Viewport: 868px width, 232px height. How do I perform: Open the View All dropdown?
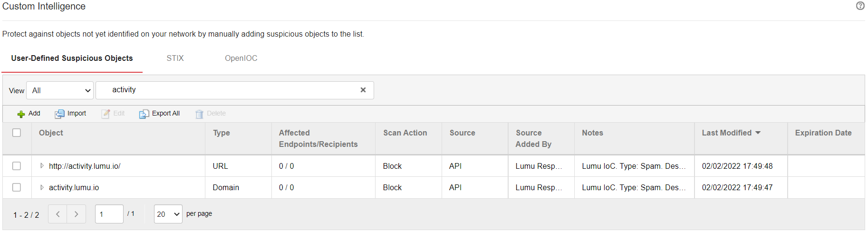(60, 90)
